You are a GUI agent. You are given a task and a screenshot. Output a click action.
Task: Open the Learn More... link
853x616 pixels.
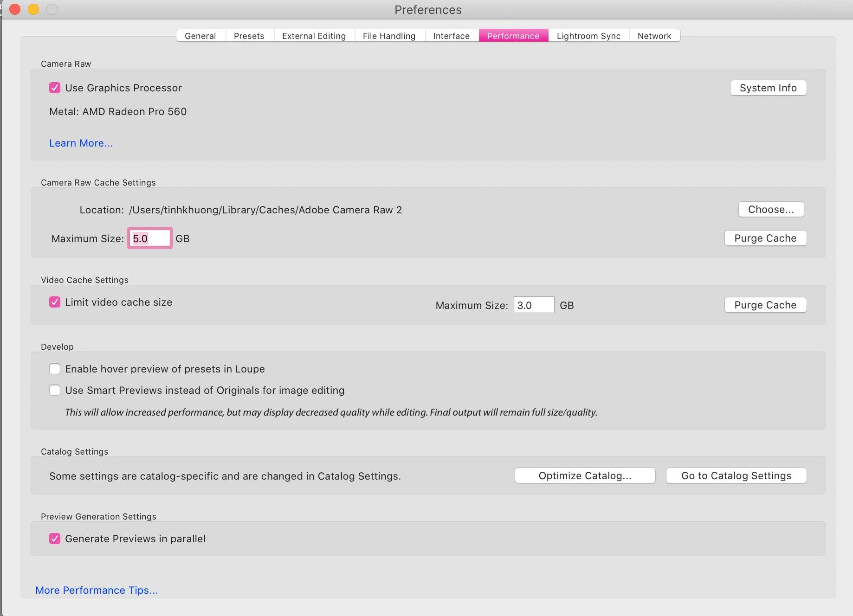click(x=81, y=143)
